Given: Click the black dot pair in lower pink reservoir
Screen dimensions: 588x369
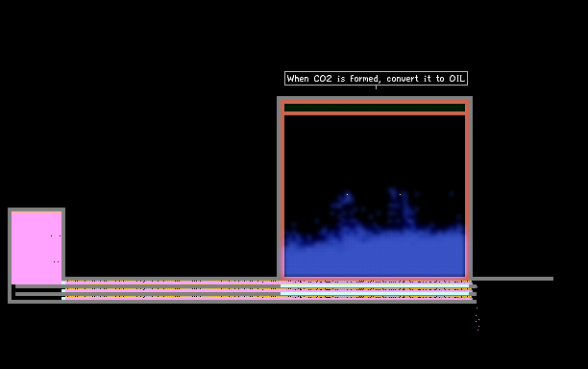Looking at the screenshot, I should (57, 261).
